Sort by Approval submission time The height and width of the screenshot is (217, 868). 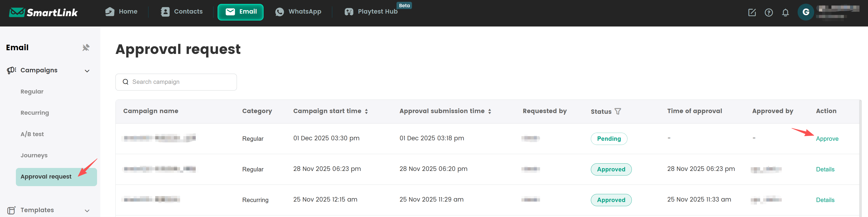click(x=490, y=111)
